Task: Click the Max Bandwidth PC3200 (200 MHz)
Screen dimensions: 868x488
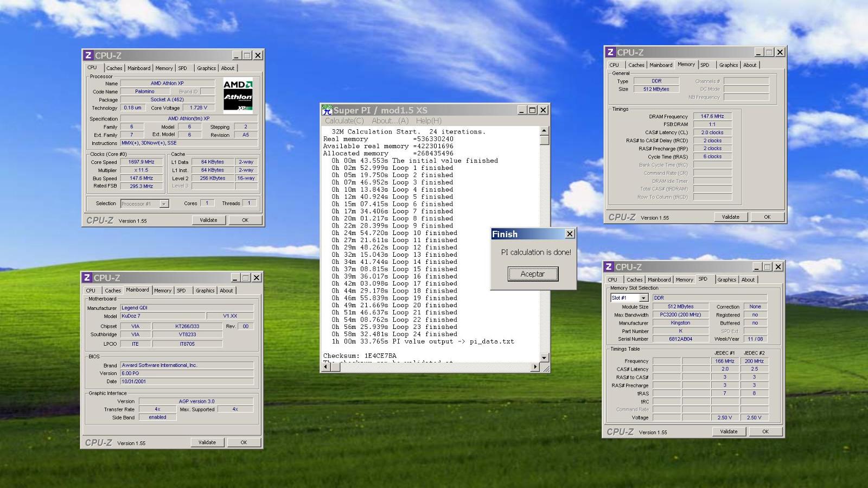Action: pos(680,315)
